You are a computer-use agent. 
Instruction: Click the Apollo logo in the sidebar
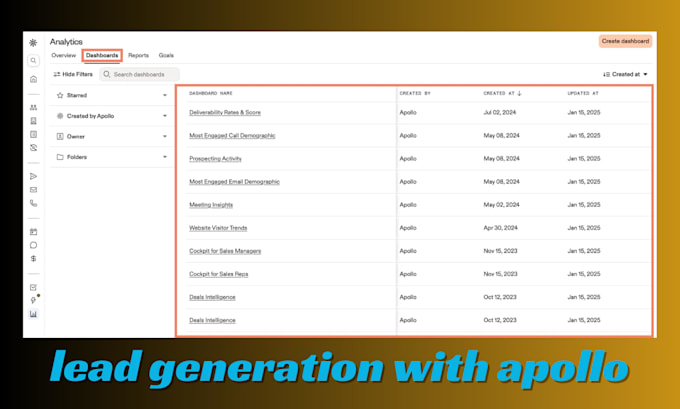(33, 43)
